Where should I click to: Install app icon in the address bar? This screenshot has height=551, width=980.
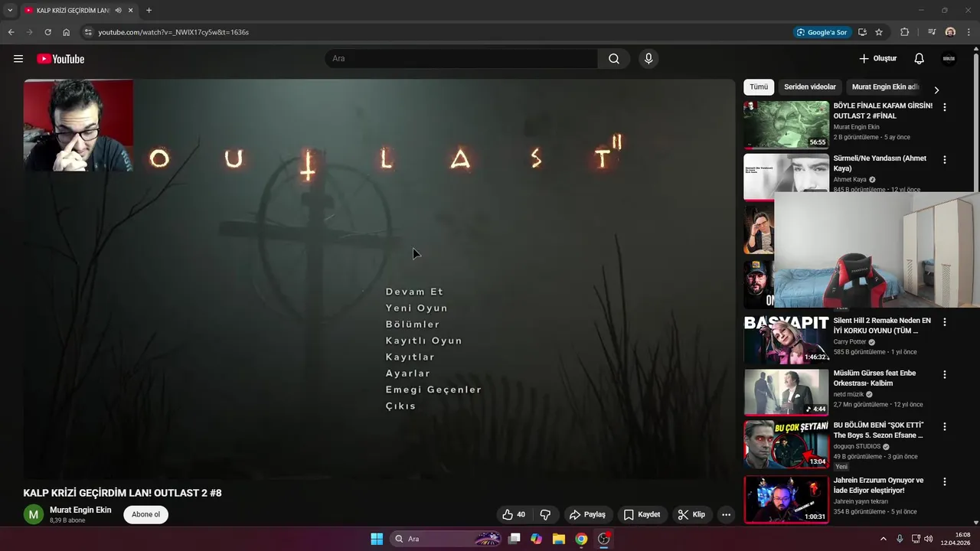863,32
